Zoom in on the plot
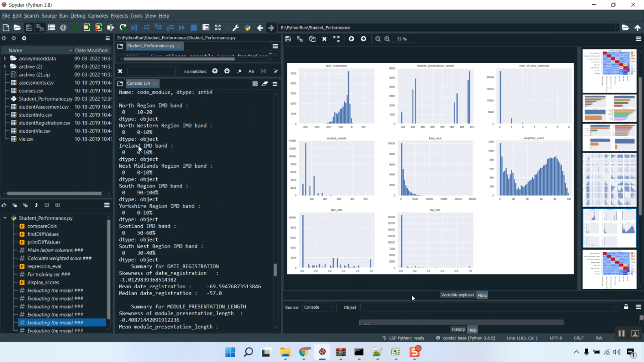This screenshot has height=362, width=644. point(387,39)
